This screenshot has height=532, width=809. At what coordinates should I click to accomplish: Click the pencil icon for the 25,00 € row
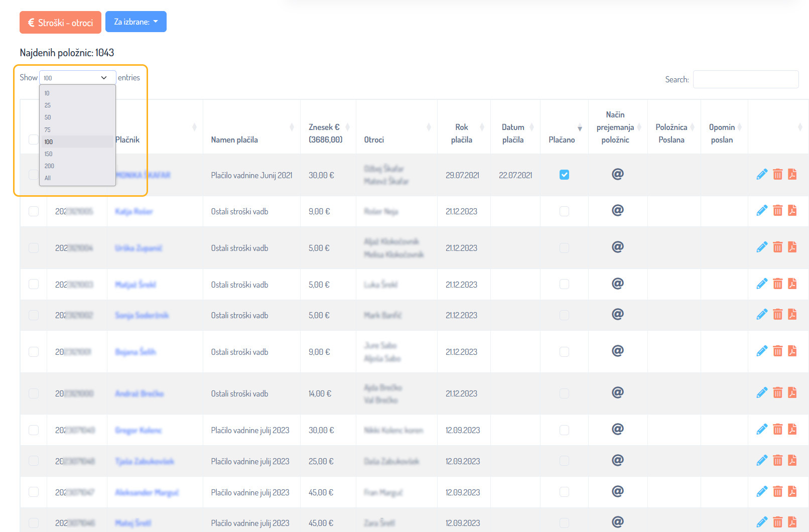(762, 460)
